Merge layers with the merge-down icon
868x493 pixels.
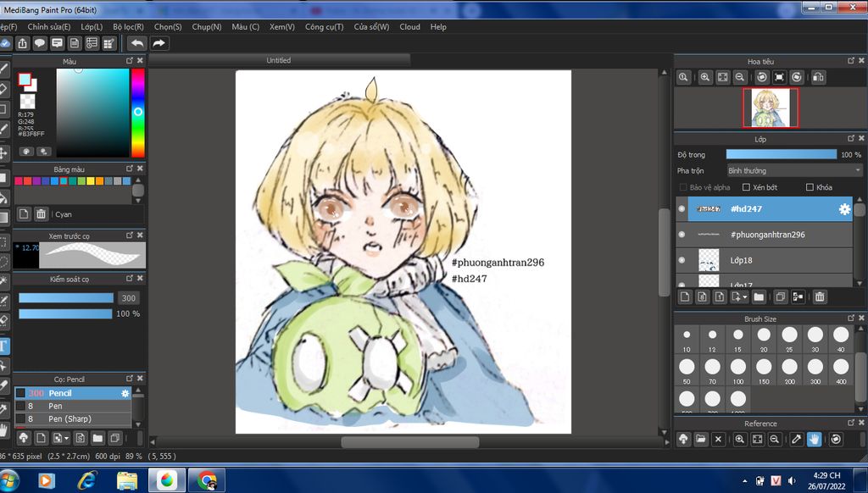click(798, 297)
